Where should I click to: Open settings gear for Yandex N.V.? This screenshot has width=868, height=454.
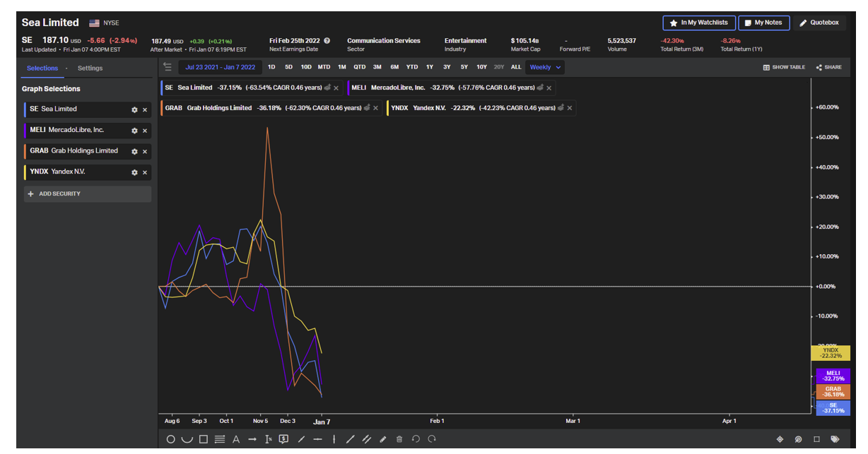pyautogui.click(x=134, y=172)
